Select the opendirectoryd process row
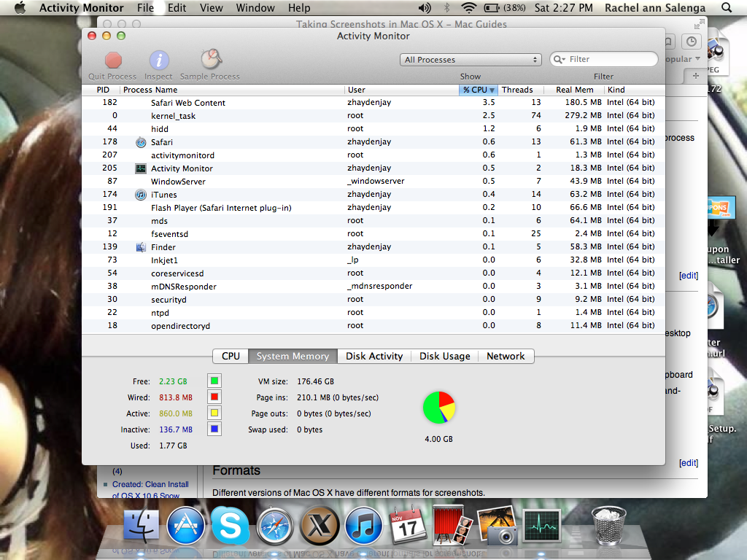Screen dimensions: 747x560 coord(373,326)
